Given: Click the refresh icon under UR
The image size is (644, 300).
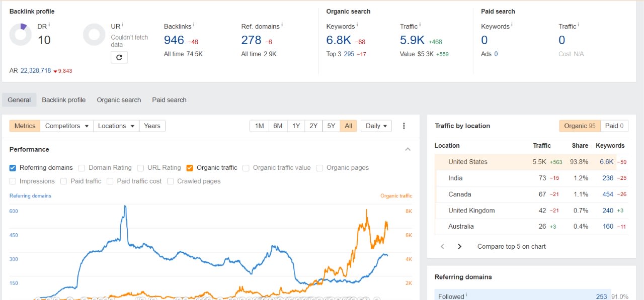Looking at the screenshot, I should click(x=119, y=57).
